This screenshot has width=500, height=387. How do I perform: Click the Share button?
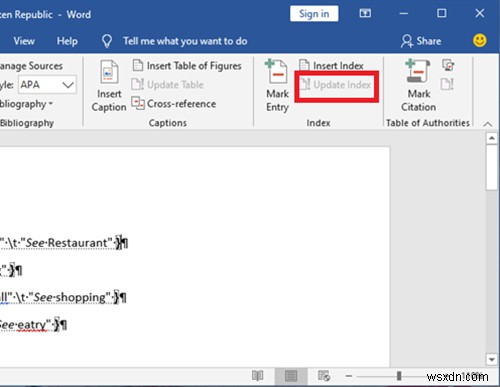coord(421,41)
